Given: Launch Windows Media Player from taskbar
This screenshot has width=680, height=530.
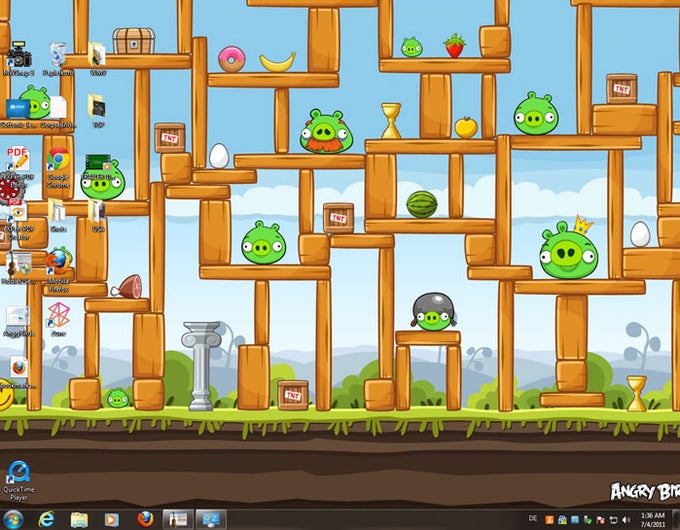Looking at the screenshot, I should click(x=111, y=520).
